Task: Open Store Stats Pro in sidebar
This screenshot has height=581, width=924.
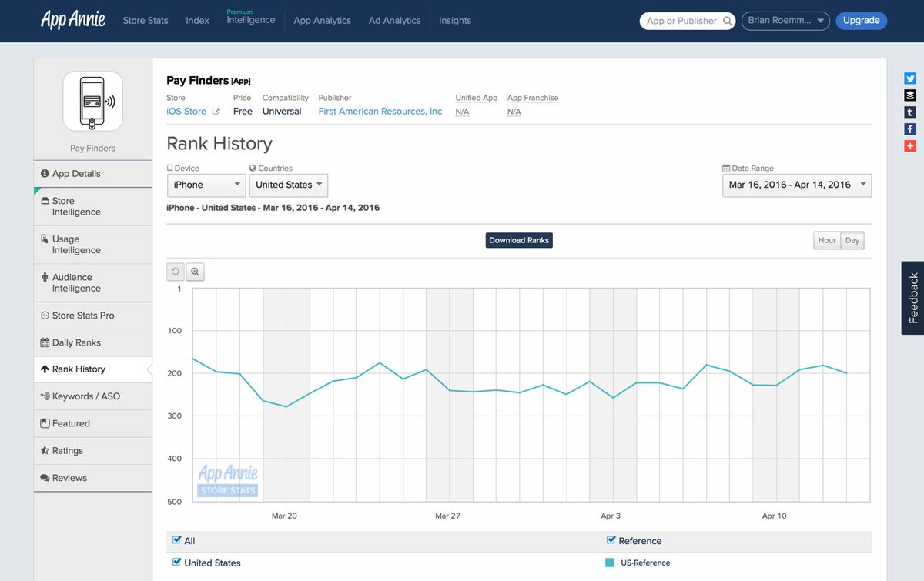Action: tap(93, 316)
